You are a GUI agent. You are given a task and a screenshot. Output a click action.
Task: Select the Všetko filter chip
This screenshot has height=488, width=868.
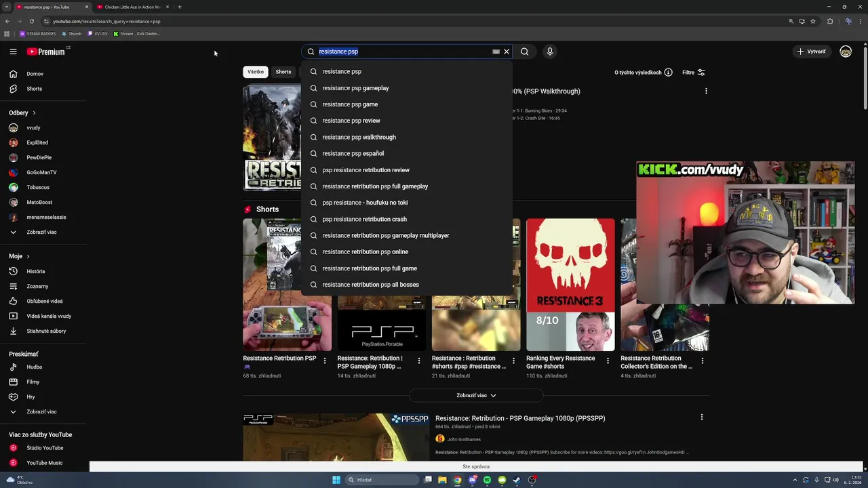click(256, 72)
